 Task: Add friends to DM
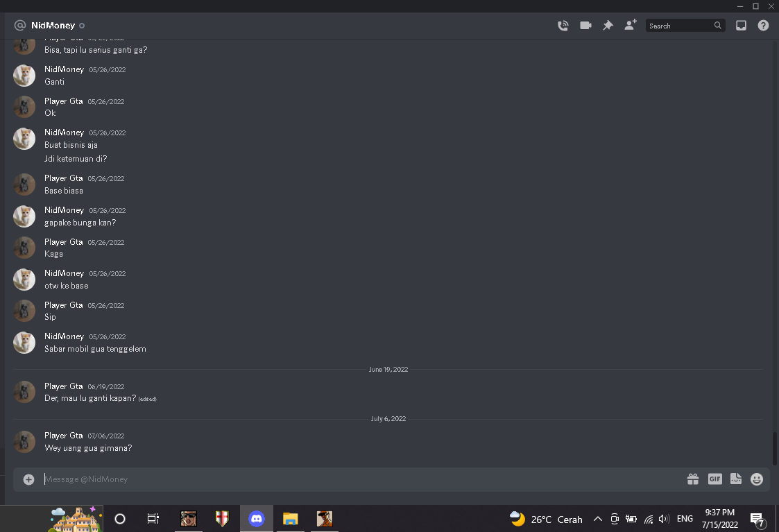click(x=631, y=25)
